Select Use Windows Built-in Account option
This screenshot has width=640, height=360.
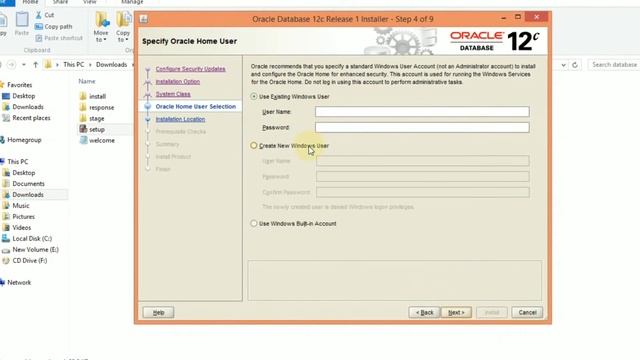pos(253,224)
